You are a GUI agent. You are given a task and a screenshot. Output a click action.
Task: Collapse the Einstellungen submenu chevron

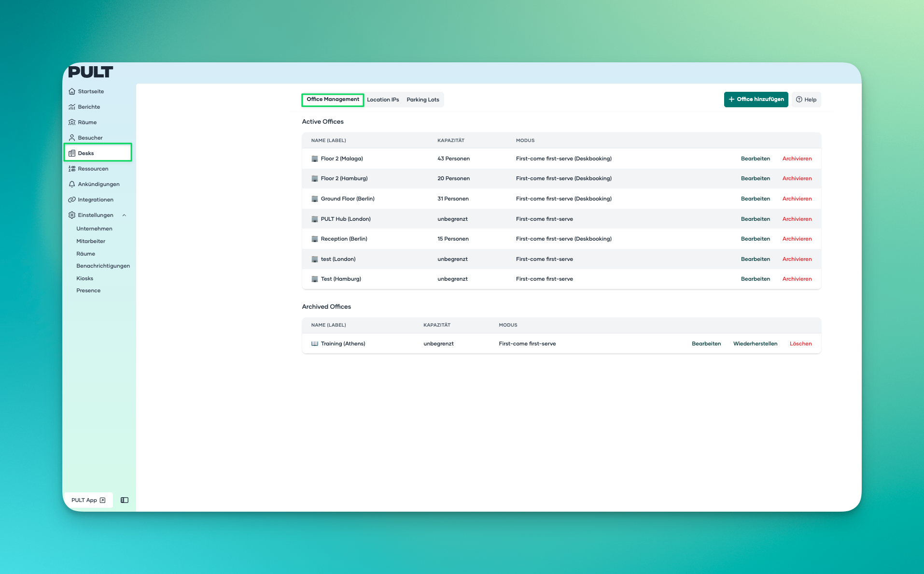[124, 215]
